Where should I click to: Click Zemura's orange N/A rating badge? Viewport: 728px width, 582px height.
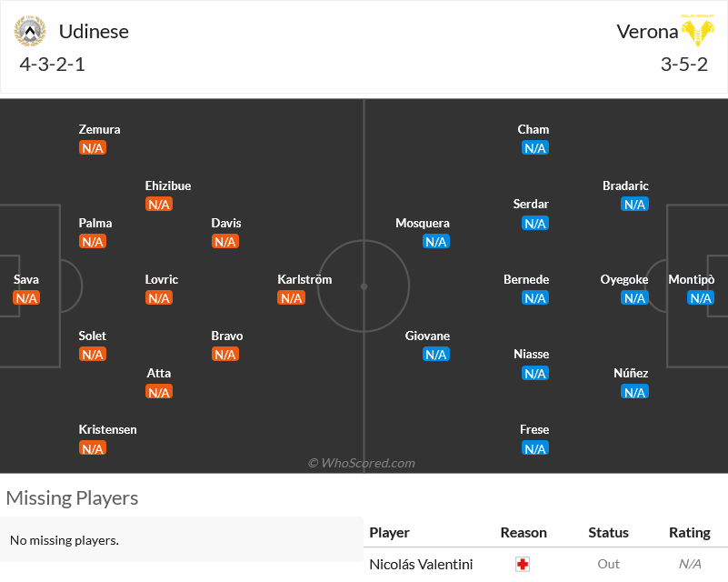[x=93, y=147]
